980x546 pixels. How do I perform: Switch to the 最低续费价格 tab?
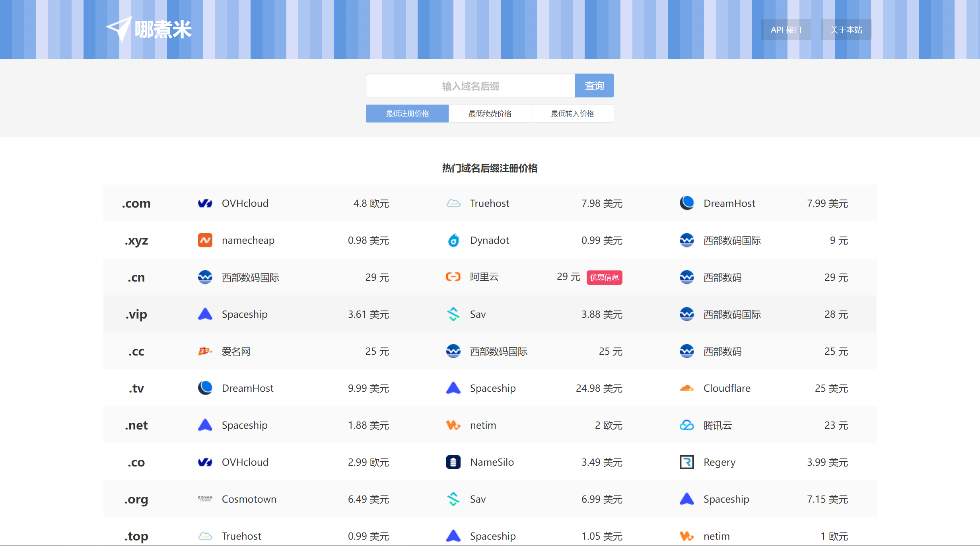(490, 114)
